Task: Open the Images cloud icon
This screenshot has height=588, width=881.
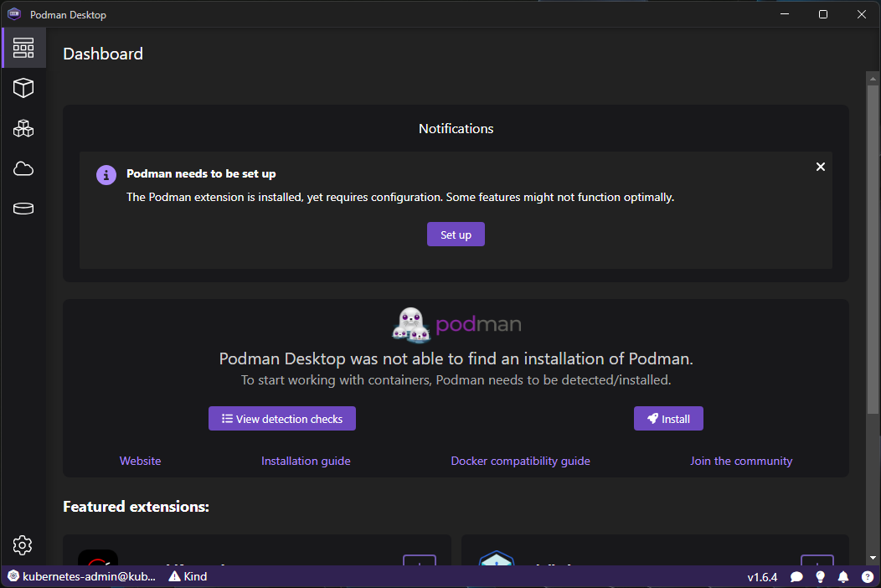Action: [23, 168]
